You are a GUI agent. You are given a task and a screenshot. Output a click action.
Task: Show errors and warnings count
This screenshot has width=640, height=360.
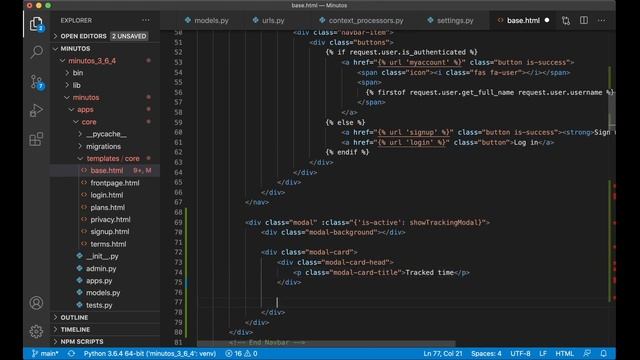[241, 353]
